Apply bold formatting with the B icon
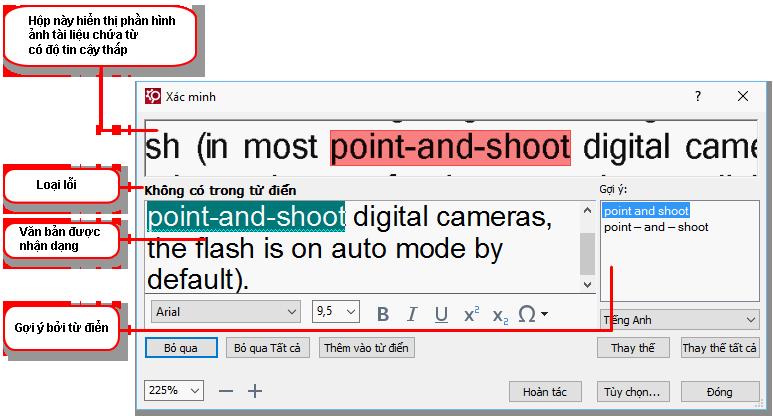Image resolution: width=773 pixels, height=416 pixels. tap(383, 313)
